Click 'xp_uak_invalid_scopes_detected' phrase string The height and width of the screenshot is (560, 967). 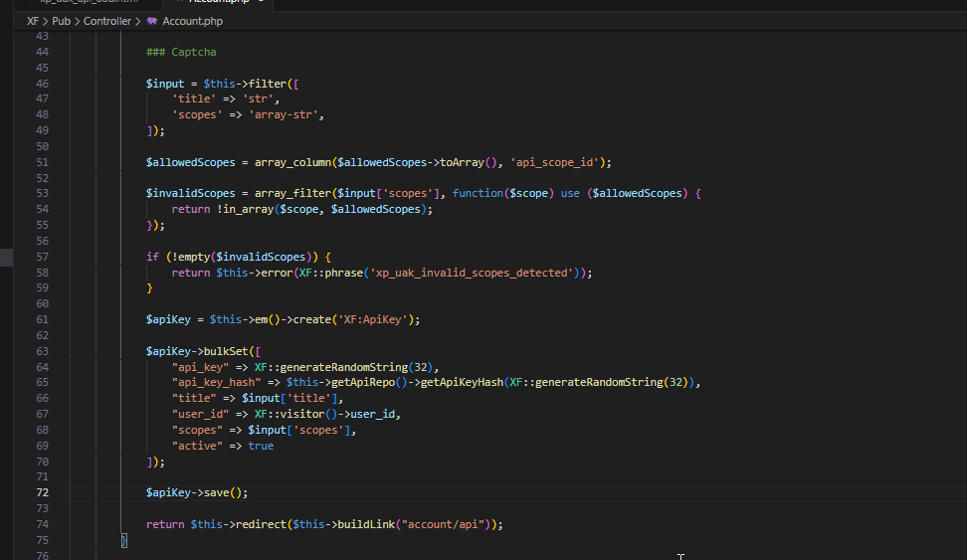472,273
